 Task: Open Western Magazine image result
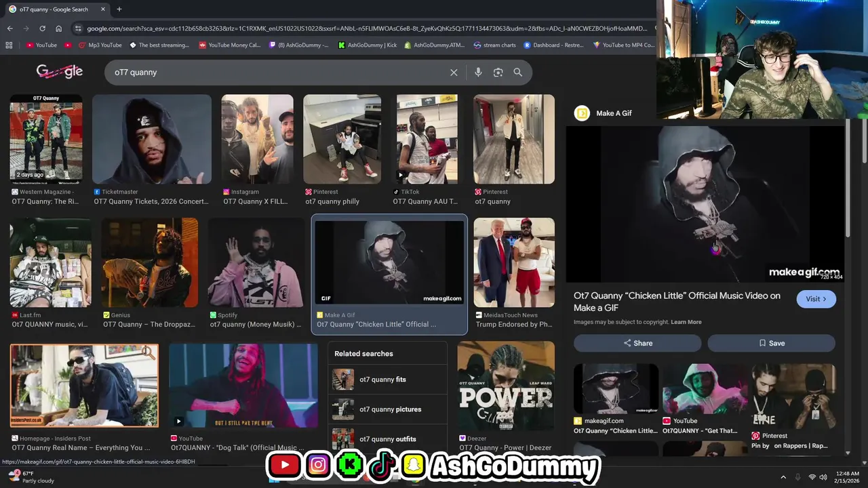[46, 139]
